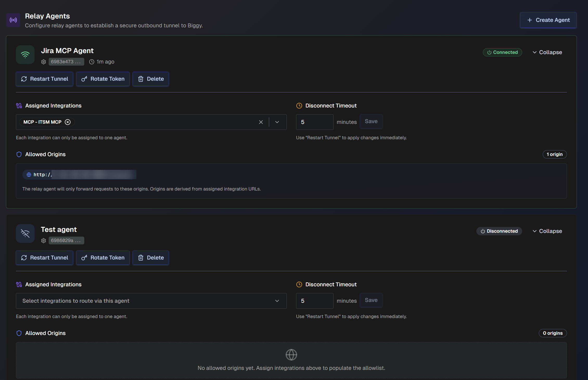This screenshot has height=380, width=588.
Task: Collapse the Jira MCP Agent panel
Action: (x=547, y=52)
